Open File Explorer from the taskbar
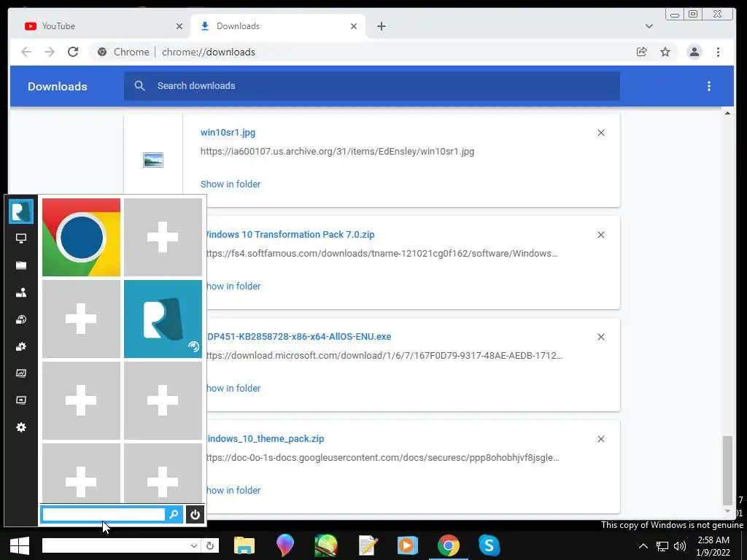The width and height of the screenshot is (747, 560). 244,545
